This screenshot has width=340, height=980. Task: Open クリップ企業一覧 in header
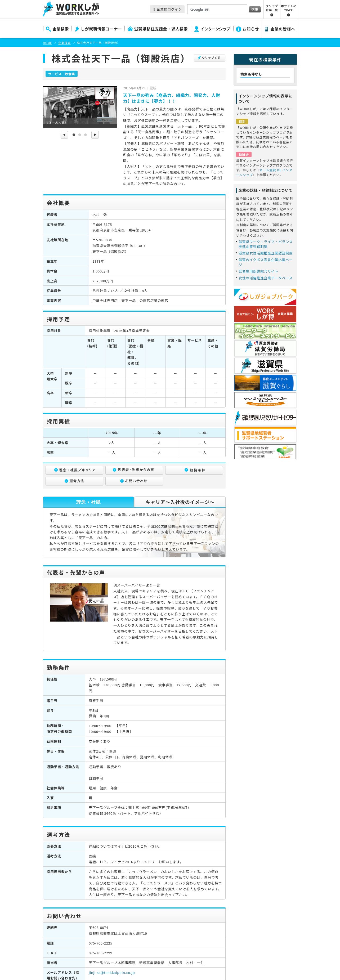tap(271, 10)
